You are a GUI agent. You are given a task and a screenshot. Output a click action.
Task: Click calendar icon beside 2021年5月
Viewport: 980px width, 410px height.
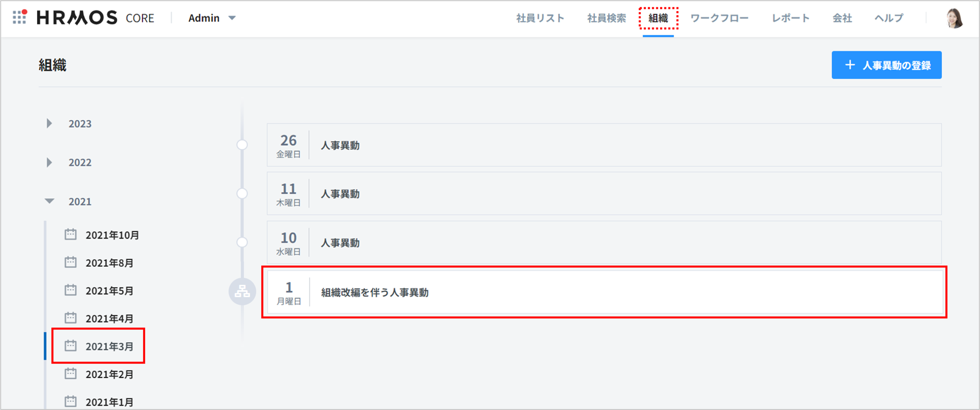tap(71, 290)
